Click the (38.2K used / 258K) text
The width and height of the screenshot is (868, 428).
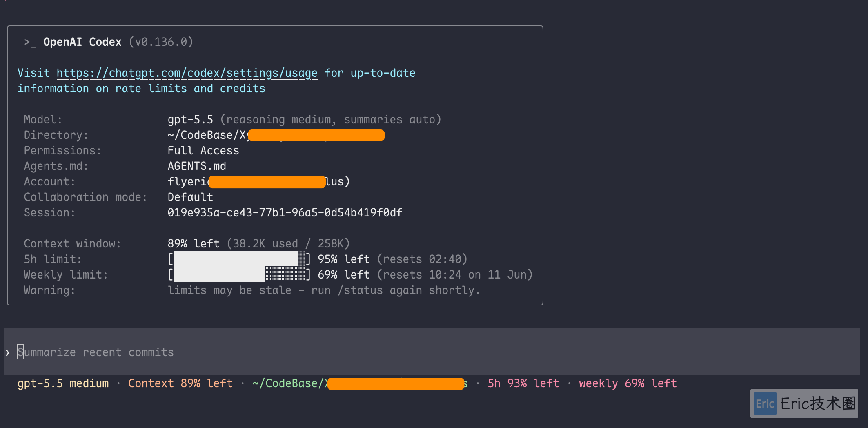coord(288,244)
